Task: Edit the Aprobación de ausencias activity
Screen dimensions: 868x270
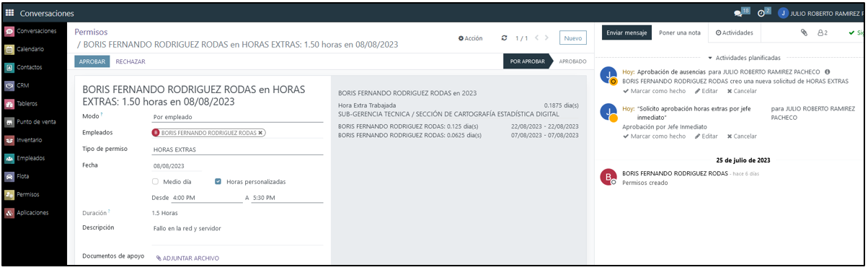Action: point(707,91)
